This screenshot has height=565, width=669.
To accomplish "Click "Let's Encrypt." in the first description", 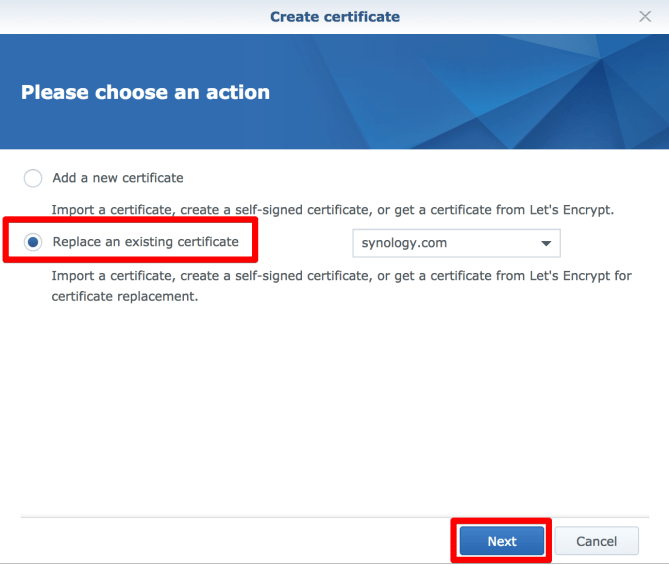I will [x=571, y=209].
